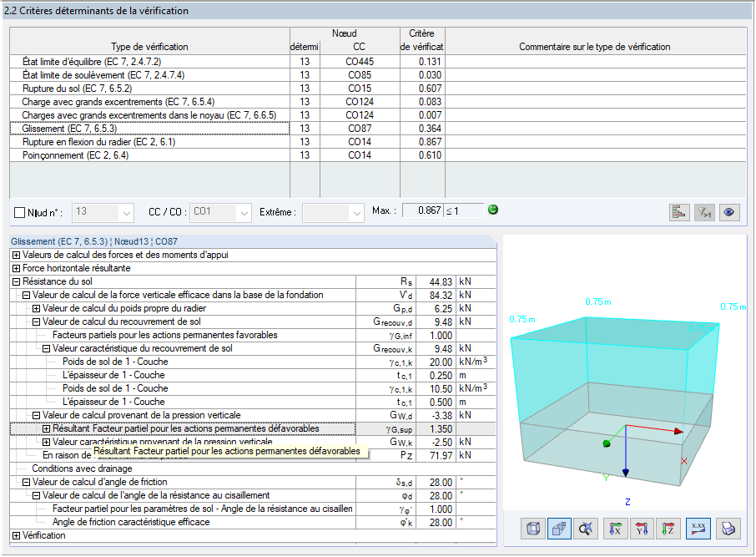Show view in X direction
This screenshot has width=756, height=557.
616,529
